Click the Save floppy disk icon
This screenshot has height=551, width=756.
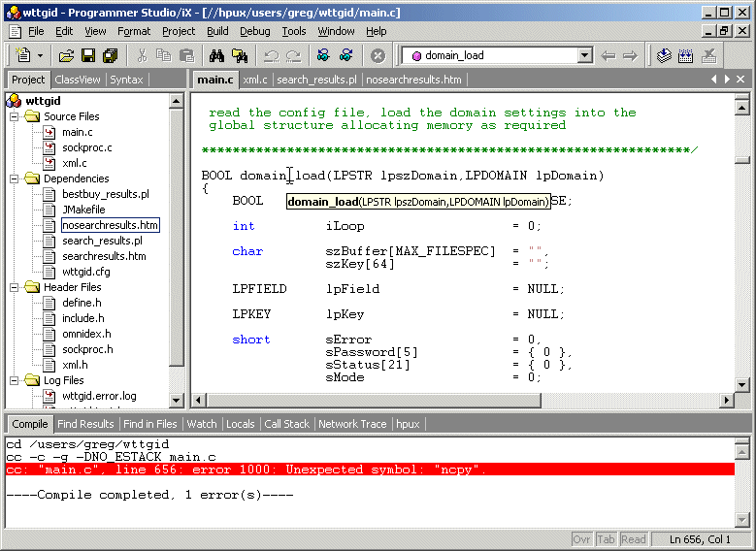[88, 56]
